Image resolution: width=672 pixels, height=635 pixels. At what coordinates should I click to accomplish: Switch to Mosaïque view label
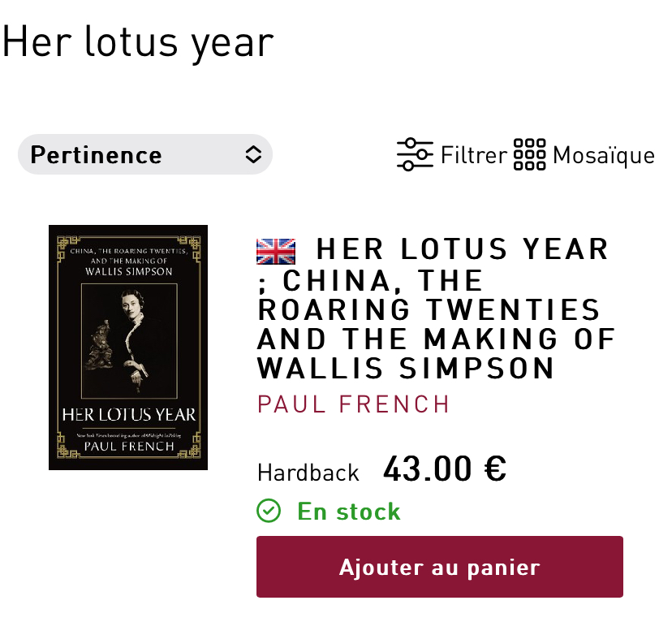point(604,155)
